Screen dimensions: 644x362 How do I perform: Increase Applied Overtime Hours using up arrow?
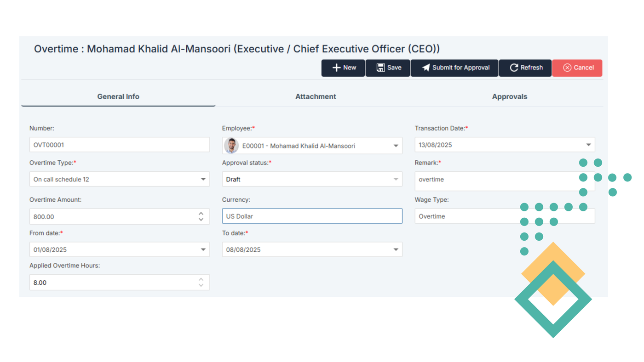(201, 279)
